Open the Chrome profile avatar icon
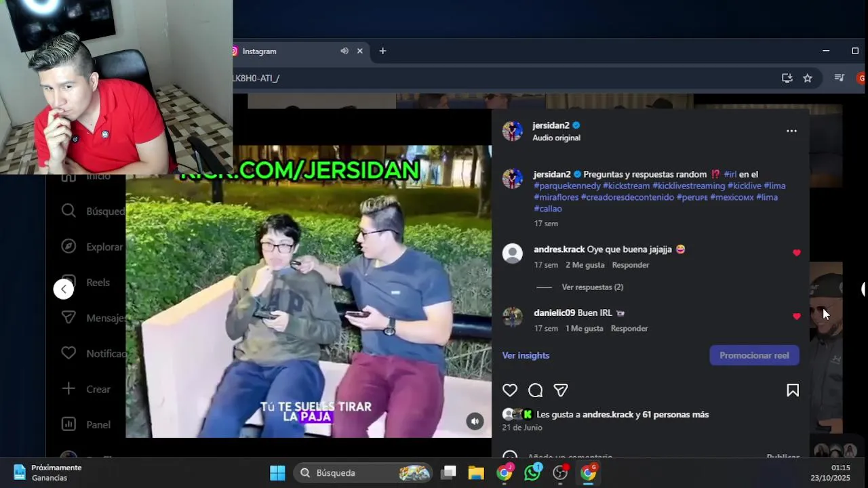Image resolution: width=868 pixels, height=488 pixels. pyautogui.click(x=862, y=78)
